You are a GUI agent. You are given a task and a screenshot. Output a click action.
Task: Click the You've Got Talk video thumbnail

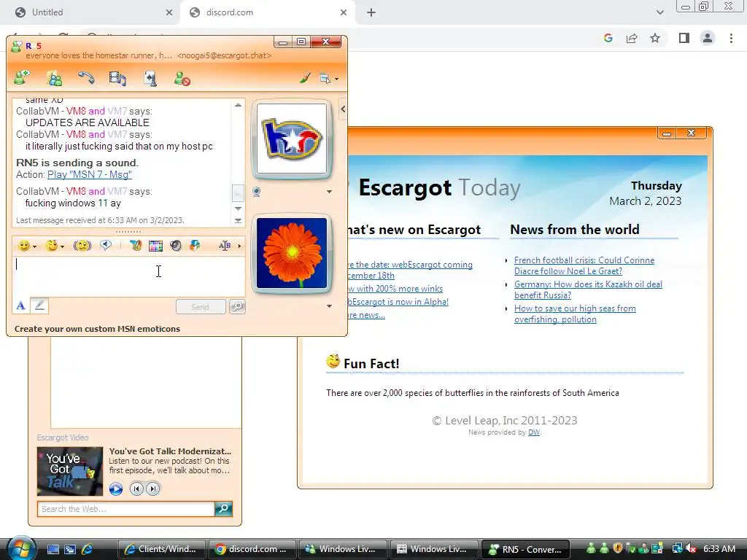click(x=70, y=471)
